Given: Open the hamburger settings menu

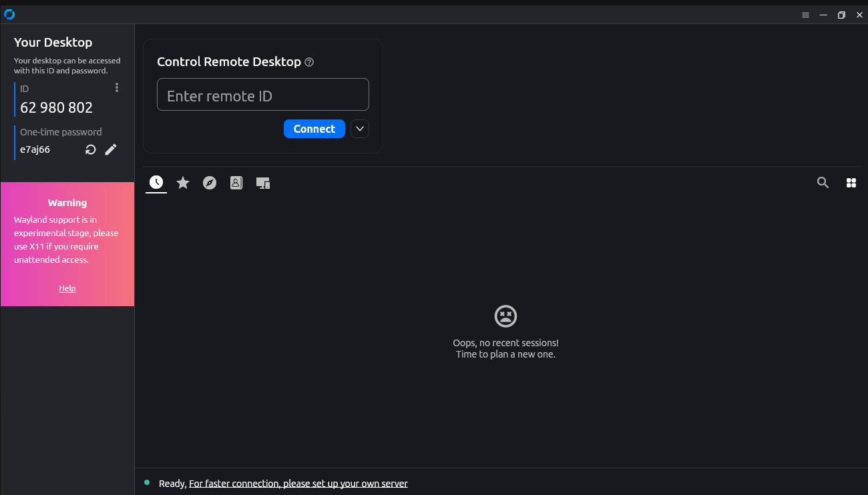Looking at the screenshot, I should coord(805,15).
